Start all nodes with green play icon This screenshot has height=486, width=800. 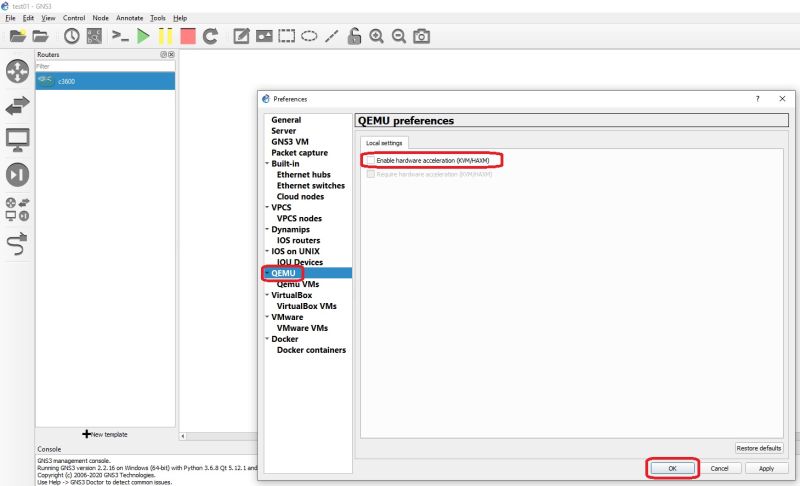click(143, 36)
